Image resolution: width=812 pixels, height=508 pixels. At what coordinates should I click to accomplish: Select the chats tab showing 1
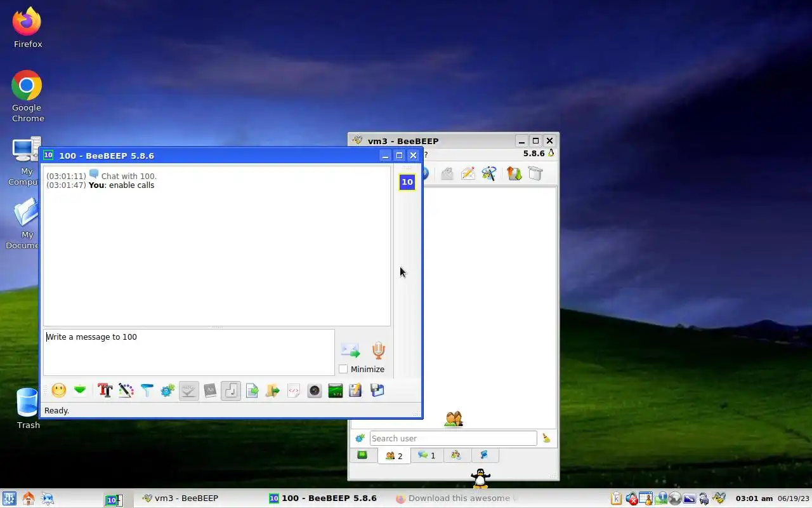click(x=427, y=455)
